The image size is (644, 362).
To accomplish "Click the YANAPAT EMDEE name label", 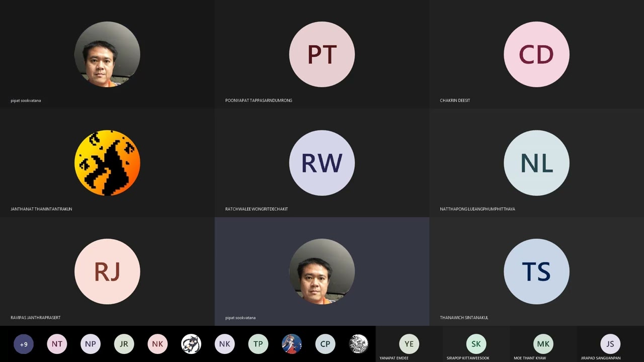I will click(394, 358).
